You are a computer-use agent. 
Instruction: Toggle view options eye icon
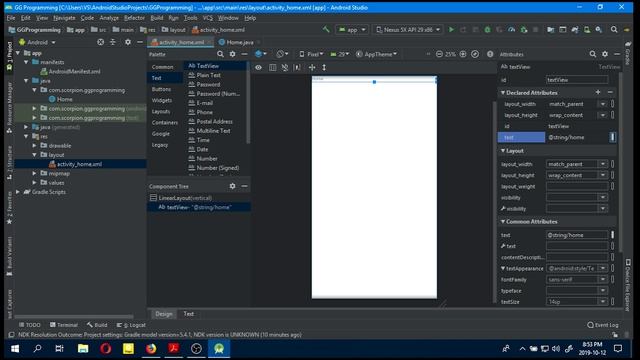pos(258,67)
